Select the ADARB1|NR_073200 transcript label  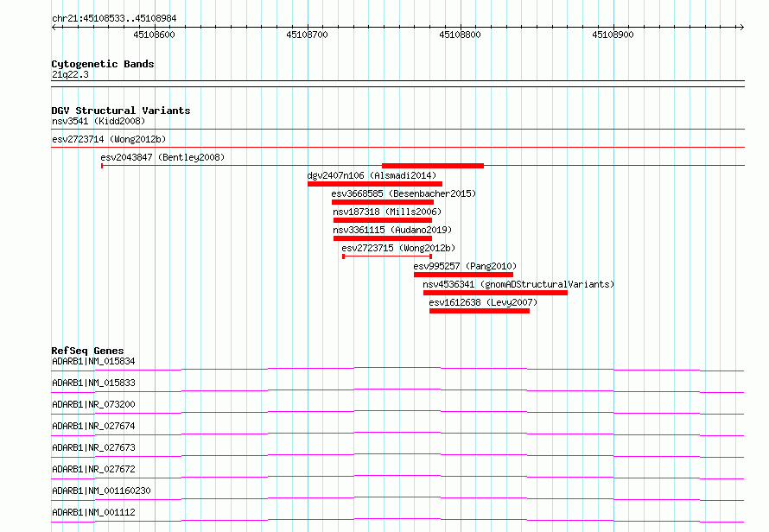point(93,404)
